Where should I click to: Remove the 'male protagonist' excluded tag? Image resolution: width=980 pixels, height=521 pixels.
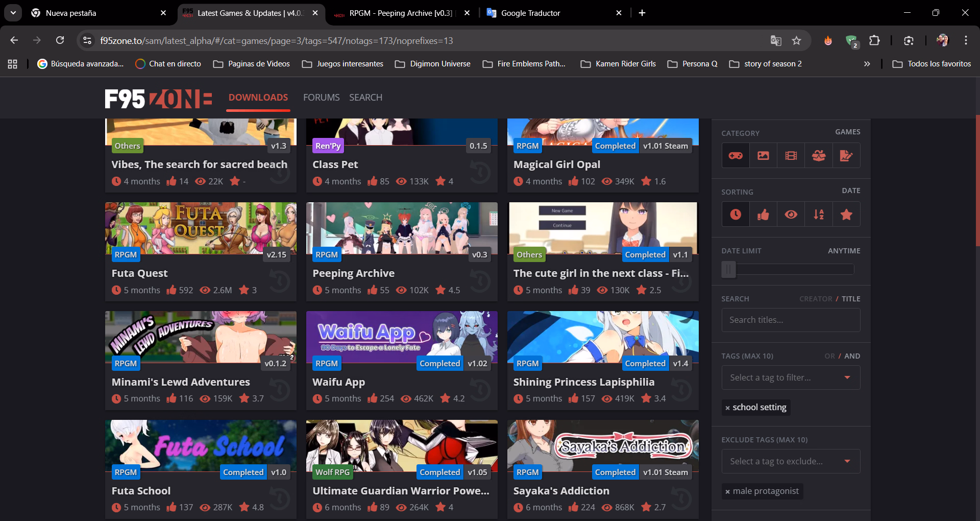point(727,491)
